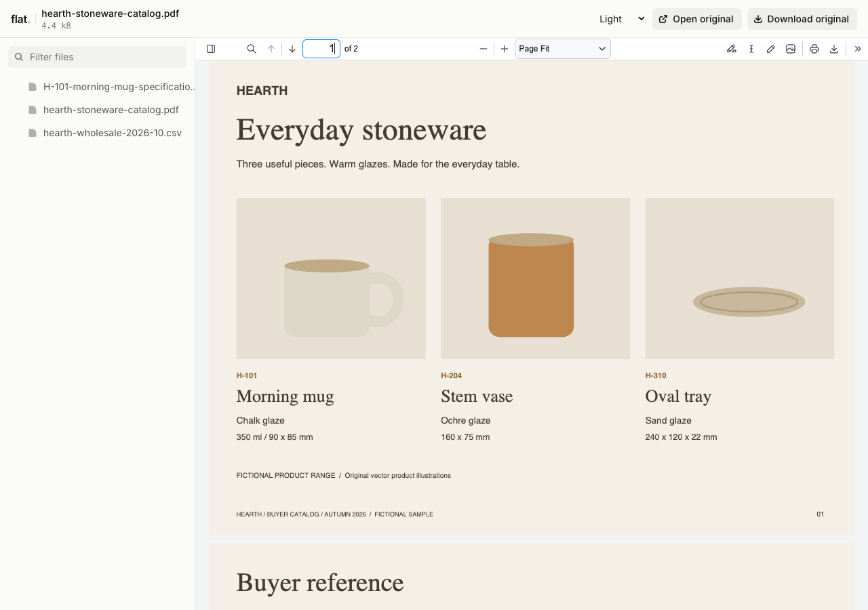The width and height of the screenshot is (868, 610).
Task: Click the Download original button
Action: point(802,19)
